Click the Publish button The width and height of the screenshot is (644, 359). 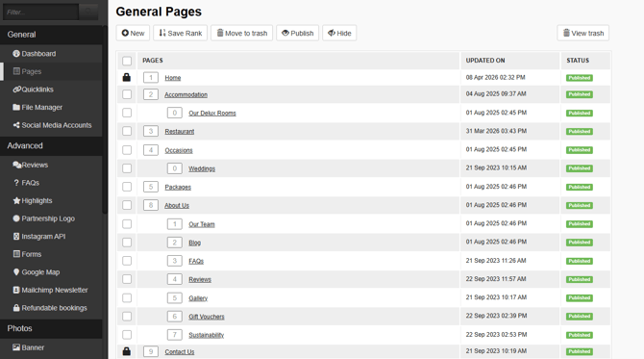pyautogui.click(x=297, y=33)
